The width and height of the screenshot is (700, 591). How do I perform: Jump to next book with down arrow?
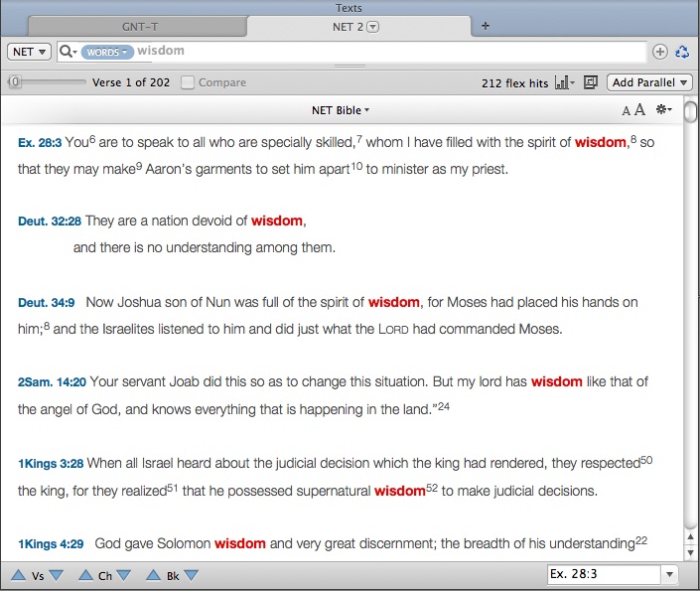191,575
